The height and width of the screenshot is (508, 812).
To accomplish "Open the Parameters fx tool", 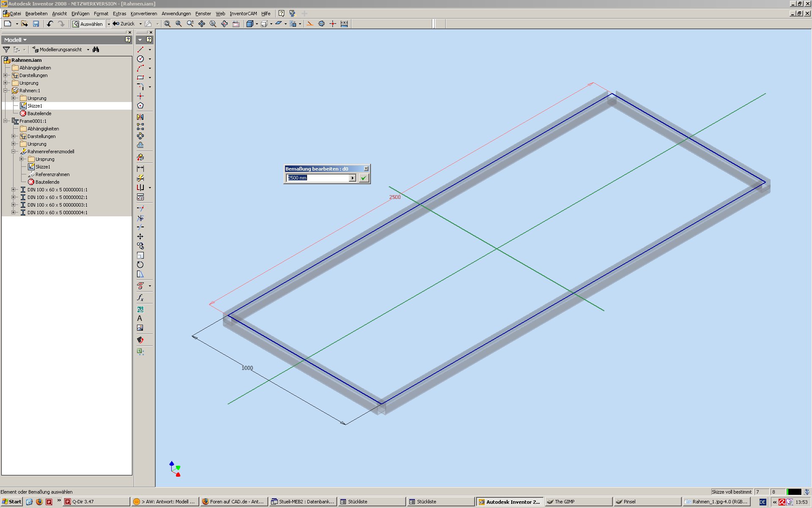I will (140, 298).
